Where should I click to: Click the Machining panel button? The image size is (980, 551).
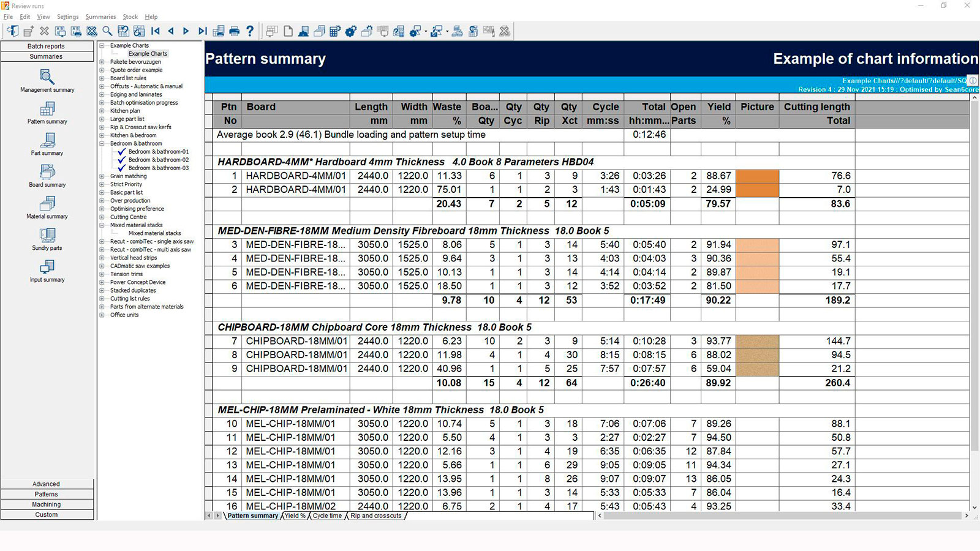pos(47,504)
